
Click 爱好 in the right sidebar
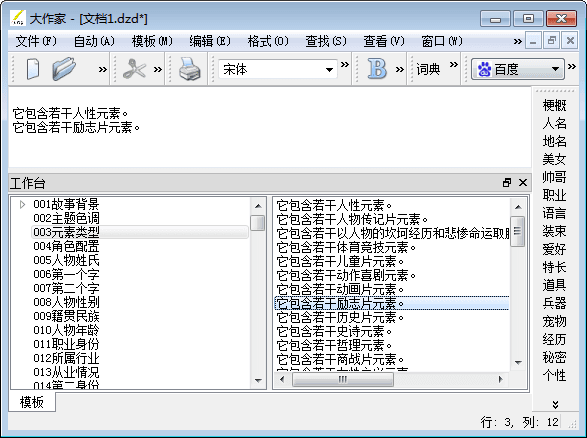[x=554, y=249]
